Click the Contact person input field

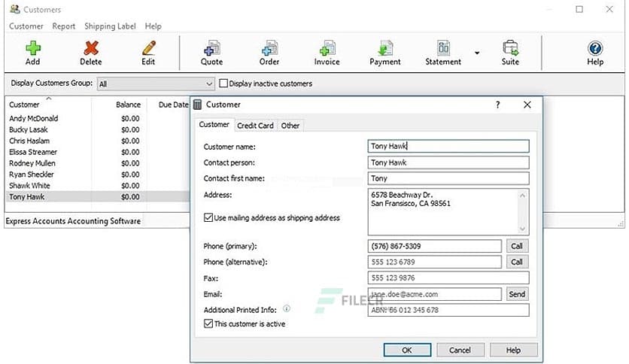(448, 162)
